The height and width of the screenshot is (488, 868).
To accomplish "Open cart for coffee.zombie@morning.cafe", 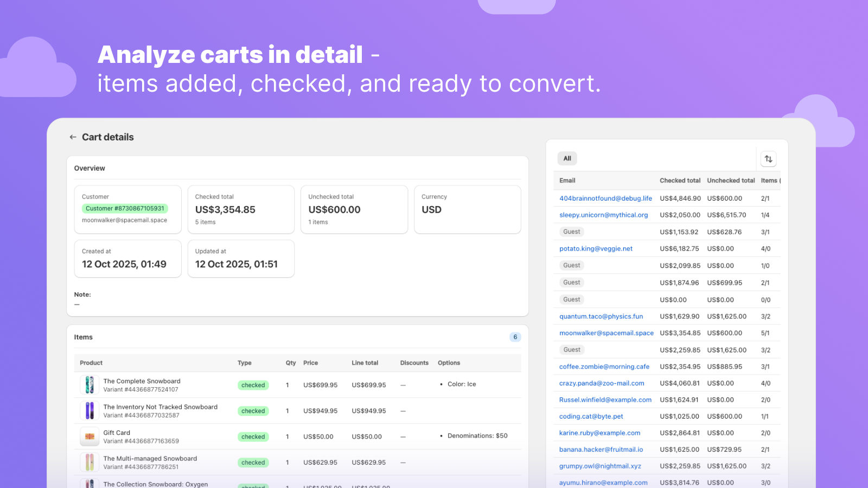I will 604,367.
